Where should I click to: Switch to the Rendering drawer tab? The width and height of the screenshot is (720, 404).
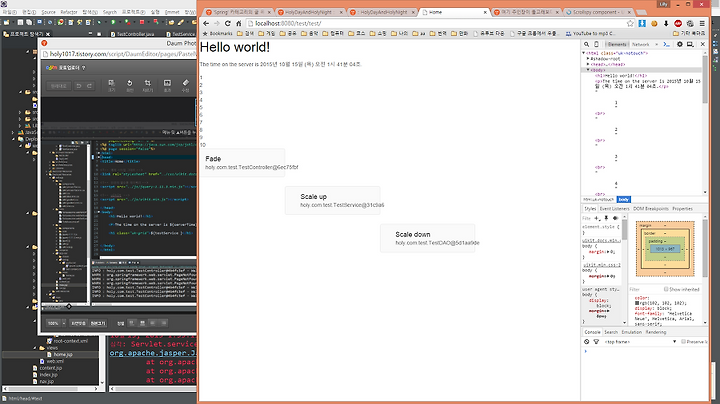(656, 332)
